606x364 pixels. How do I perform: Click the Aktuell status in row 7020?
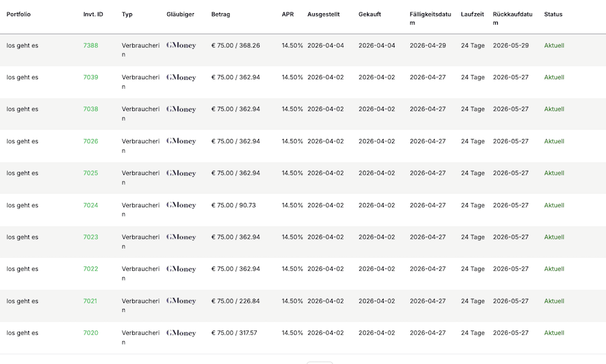click(x=554, y=333)
